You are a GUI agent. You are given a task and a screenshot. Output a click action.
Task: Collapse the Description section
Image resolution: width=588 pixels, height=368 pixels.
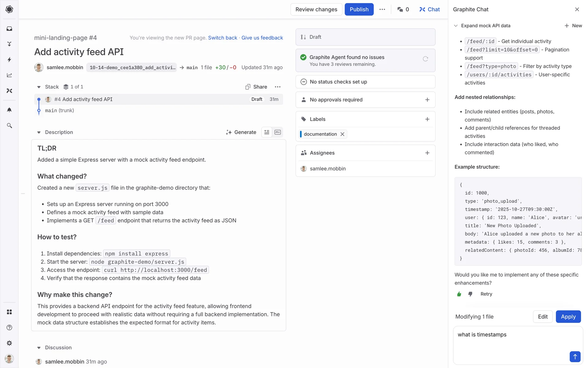(x=39, y=132)
